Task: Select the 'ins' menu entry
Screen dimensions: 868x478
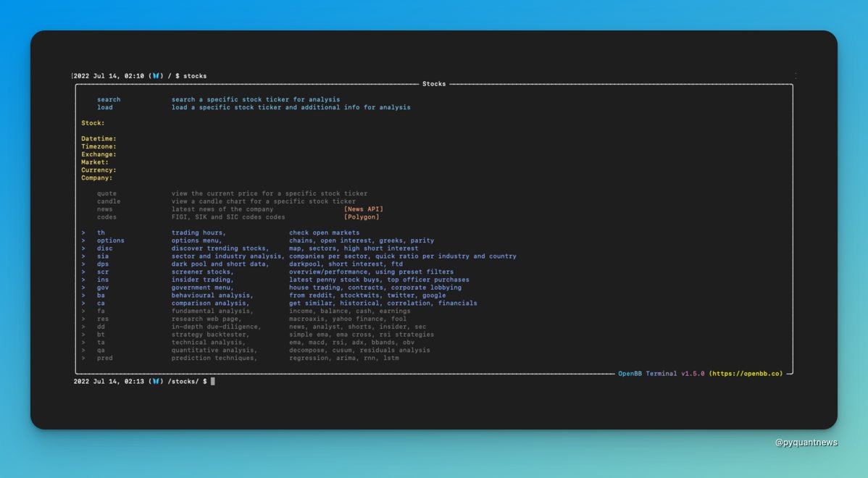Action: [x=103, y=280]
